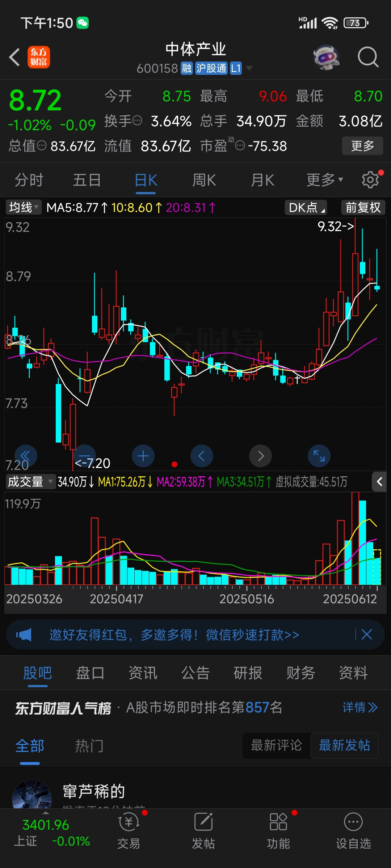Open 前复权 adjustment selector
Viewport: 391px width, 868px height.
point(363,208)
